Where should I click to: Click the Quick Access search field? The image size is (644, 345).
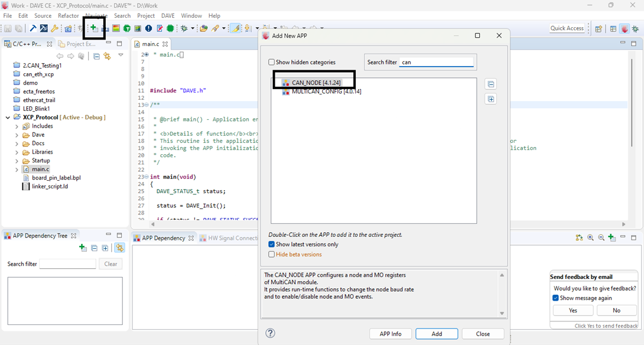click(x=567, y=28)
